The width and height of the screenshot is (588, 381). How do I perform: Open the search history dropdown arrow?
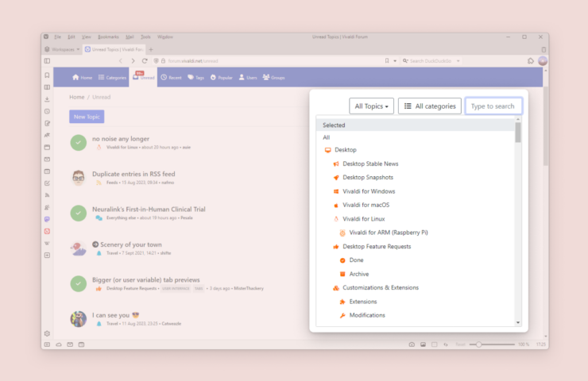[458, 60]
